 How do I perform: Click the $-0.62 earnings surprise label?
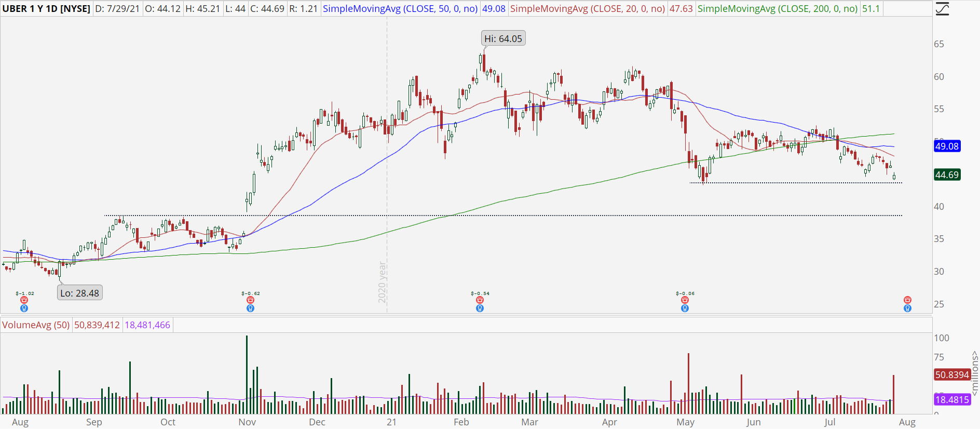click(251, 293)
